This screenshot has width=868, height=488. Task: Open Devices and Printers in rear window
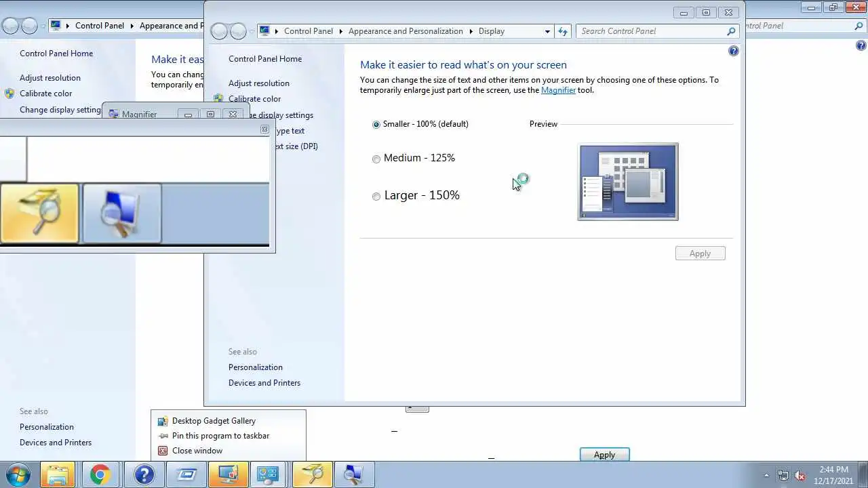coord(56,443)
